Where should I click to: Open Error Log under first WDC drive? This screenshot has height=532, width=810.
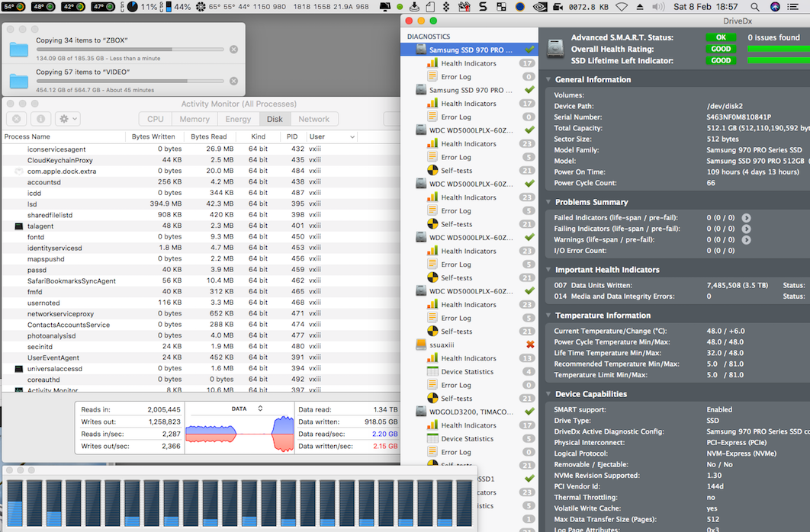456,157
